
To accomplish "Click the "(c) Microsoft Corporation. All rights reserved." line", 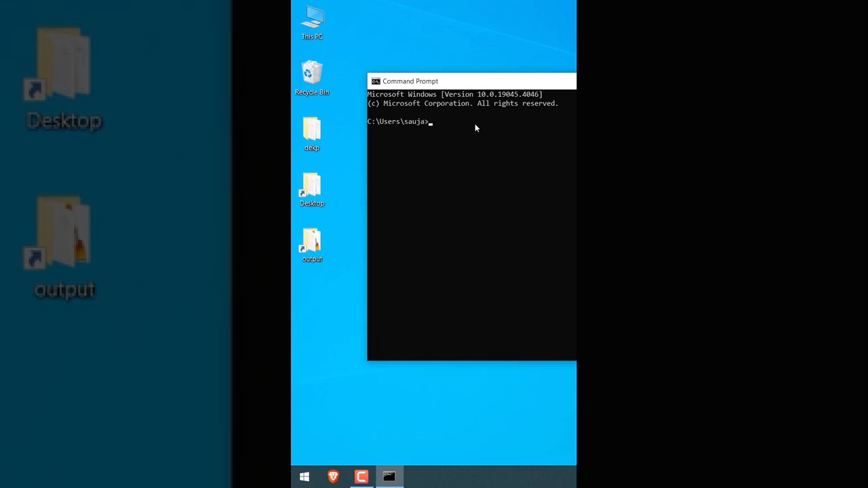I will [463, 104].
